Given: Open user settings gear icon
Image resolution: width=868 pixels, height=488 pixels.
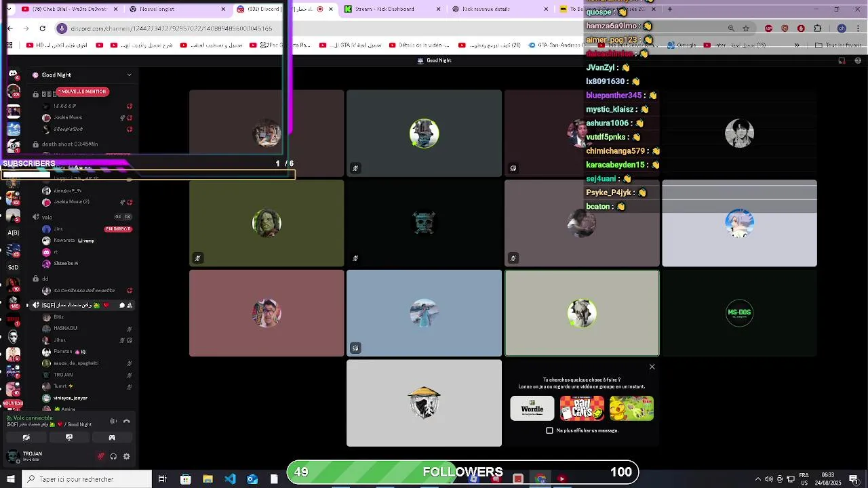Looking at the screenshot, I should point(126,456).
